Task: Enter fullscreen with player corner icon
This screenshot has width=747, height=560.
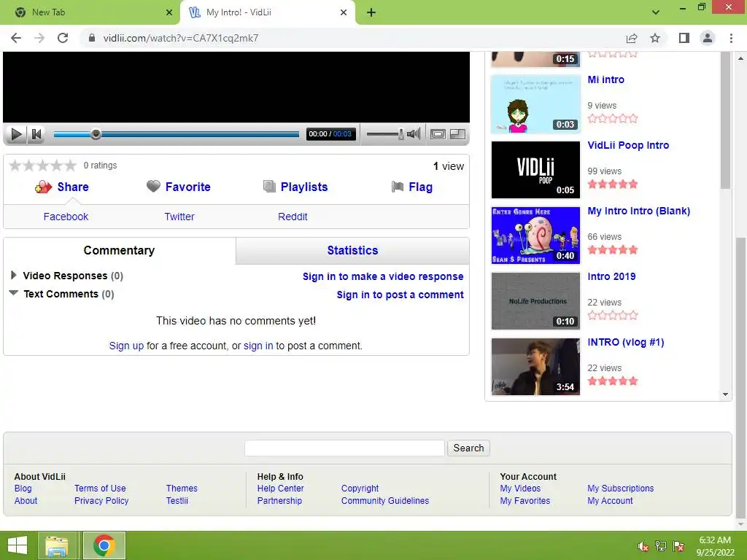Action: (x=458, y=134)
